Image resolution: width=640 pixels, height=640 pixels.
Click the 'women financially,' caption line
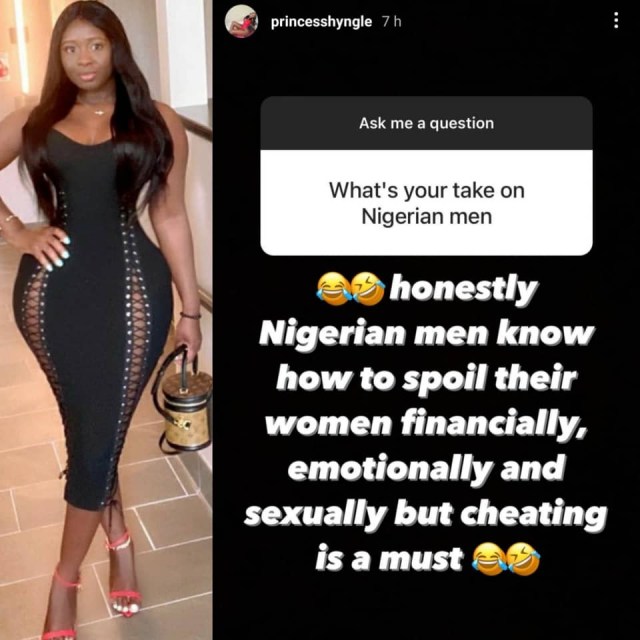coord(426,425)
